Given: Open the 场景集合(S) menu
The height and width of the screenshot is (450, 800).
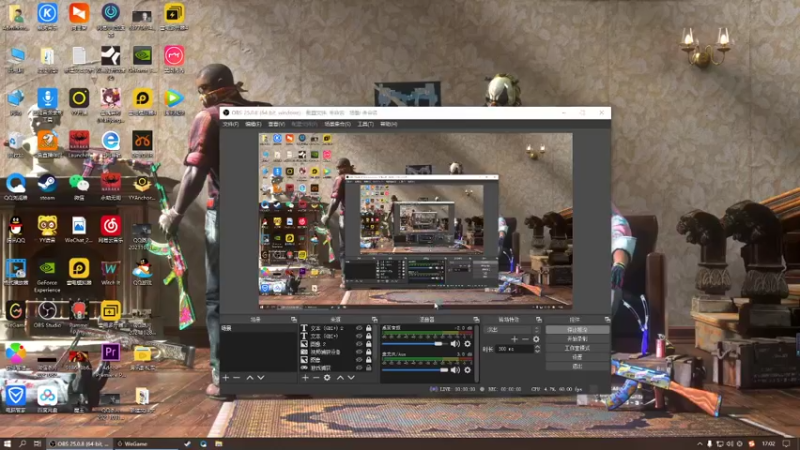Looking at the screenshot, I should (x=337, y=124).
